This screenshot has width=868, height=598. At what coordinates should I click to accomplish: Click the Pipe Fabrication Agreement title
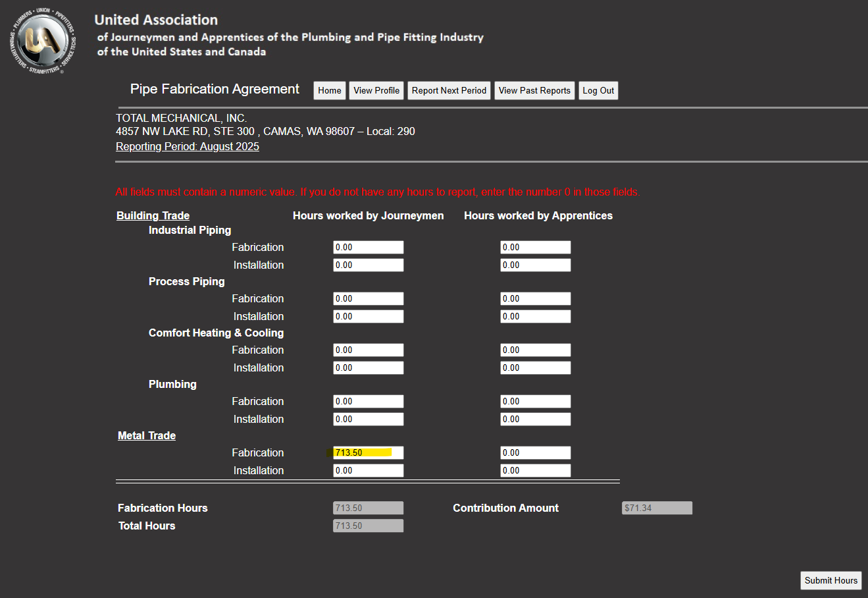(x=215, y=90)
